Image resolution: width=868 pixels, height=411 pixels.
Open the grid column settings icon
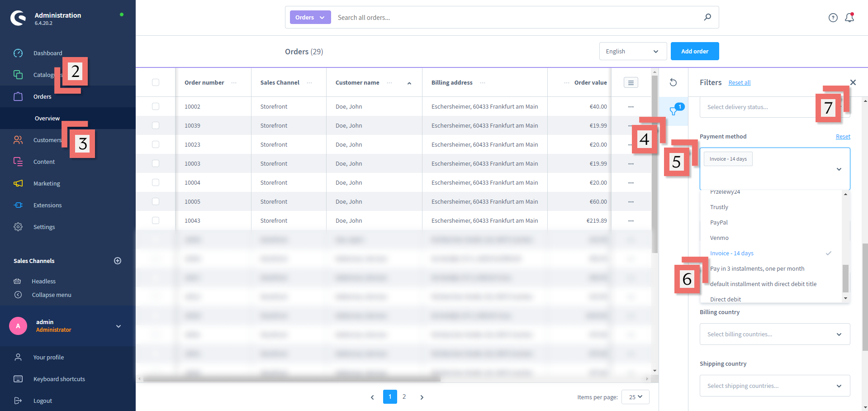tap(631, 82)
